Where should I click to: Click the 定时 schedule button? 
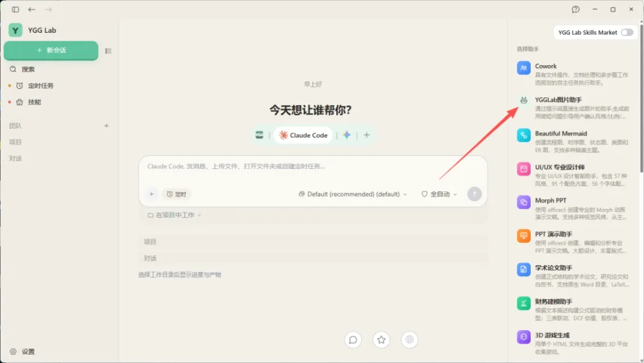176,194
